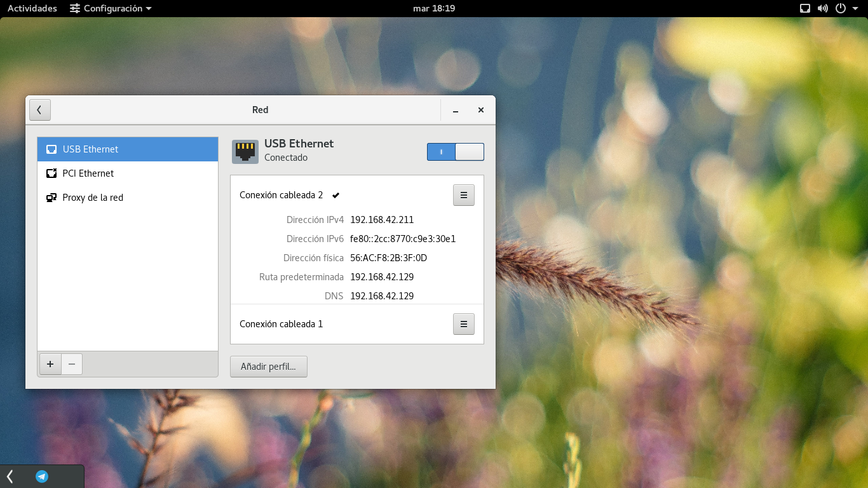The image size is (868, 488).
Task: Remove connection with the minus button
Action: click(72, 364)
